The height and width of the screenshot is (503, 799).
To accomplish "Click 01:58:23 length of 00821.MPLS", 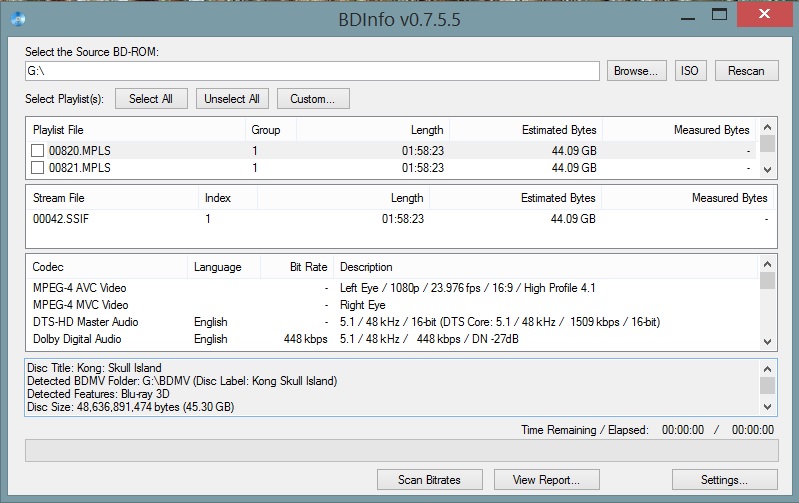I will 422,168.
